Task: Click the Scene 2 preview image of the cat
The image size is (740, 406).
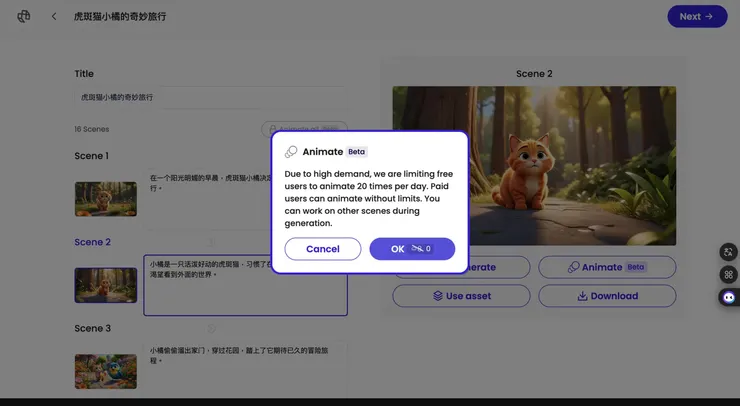Action: [534, 166]
